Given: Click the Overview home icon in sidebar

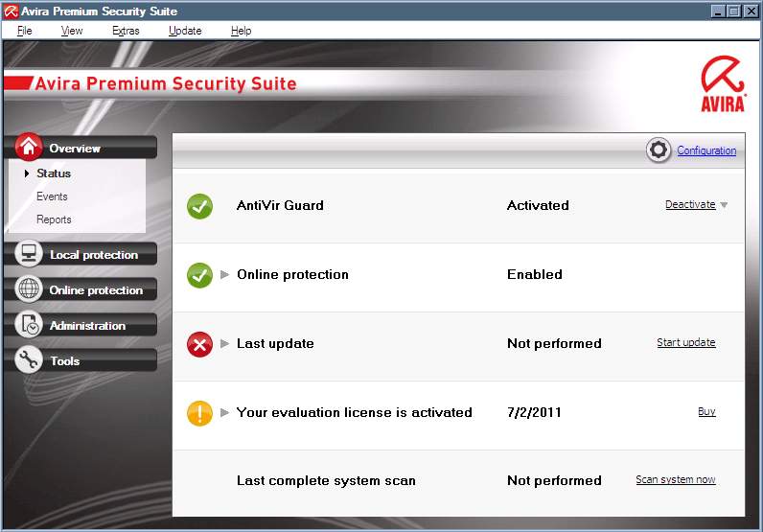Looking at the screenshot, I should pos(30,148).
